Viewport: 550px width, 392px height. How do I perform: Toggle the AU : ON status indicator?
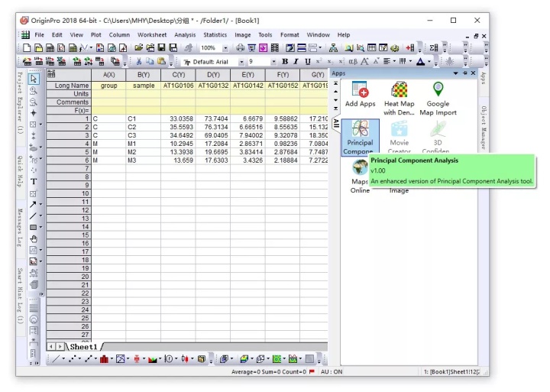(332, 371)
